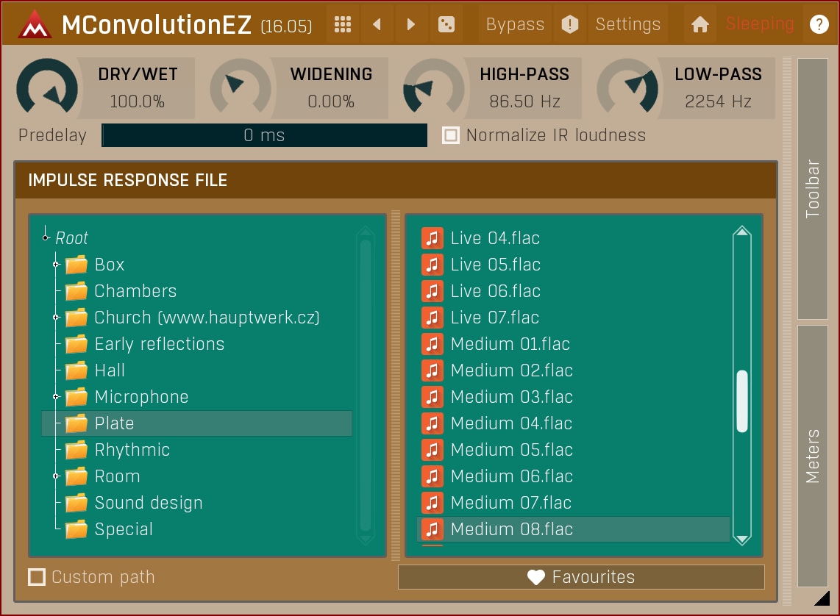Viewport: 840px width, 616px height.
Task: Click the Dry/Wet knob
Action: 47,88
